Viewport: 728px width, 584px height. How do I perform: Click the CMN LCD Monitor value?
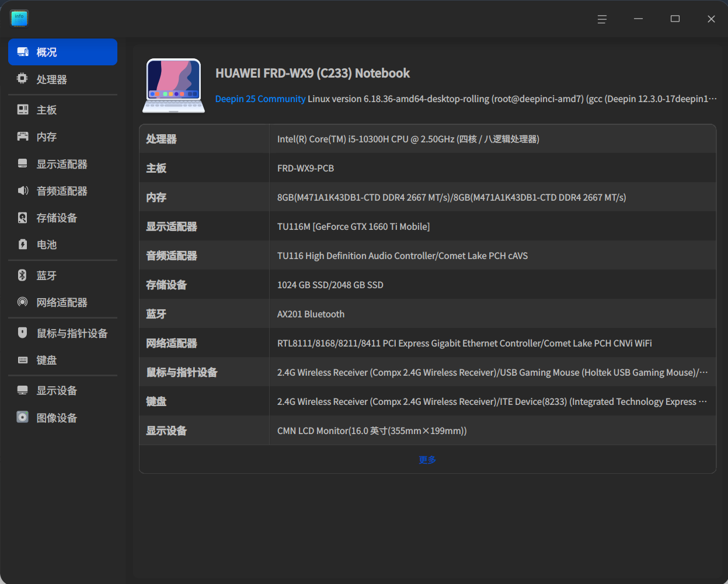372,431
